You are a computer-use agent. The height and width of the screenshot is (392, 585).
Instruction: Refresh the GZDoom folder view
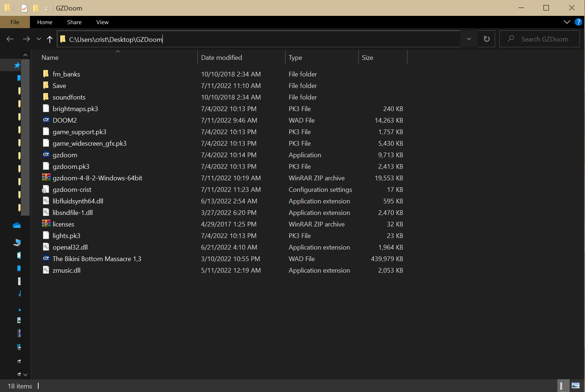tap(486, 39)
